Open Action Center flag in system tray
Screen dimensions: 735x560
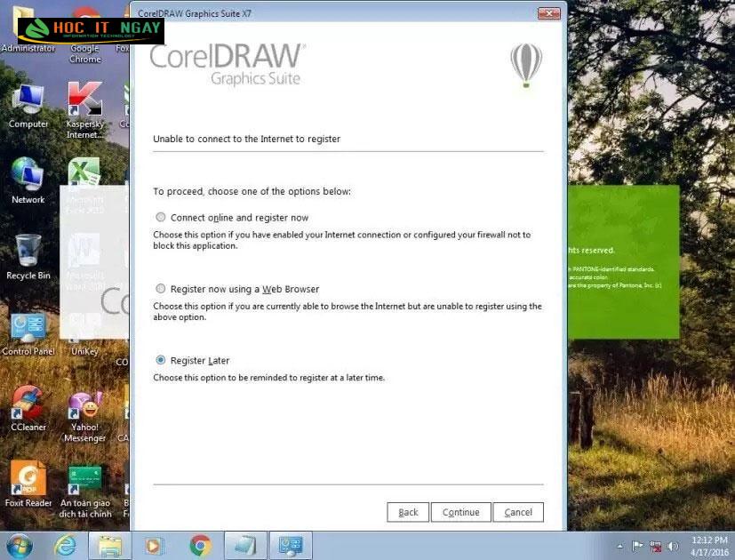637,547
